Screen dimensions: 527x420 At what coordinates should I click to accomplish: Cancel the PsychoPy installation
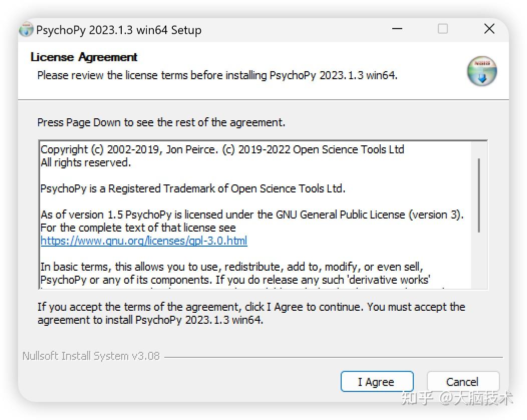click(x=462, y=381)
